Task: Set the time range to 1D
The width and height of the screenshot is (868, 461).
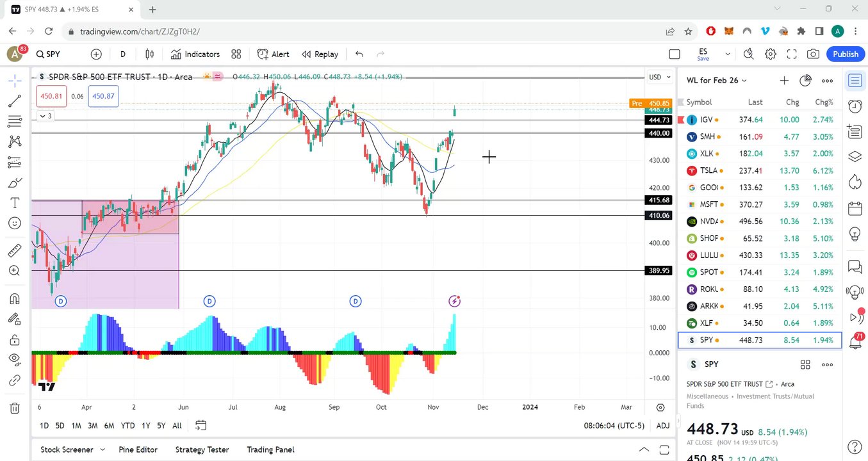Action: (44, 426)
